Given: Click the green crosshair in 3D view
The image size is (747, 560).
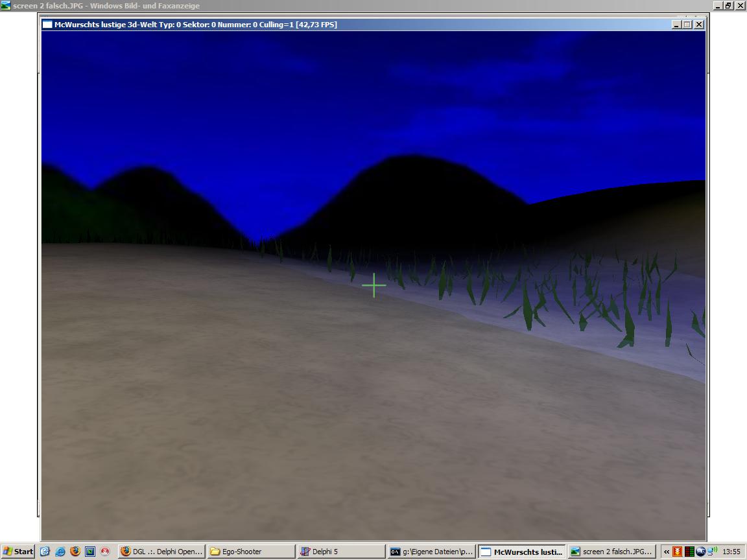Looking at the screenshot, I should (374, 285).
